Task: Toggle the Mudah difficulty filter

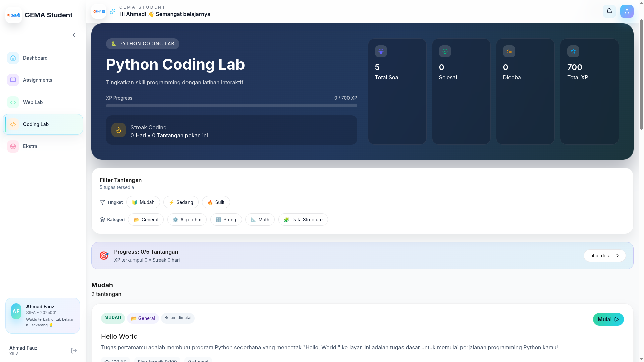Action: [x=143, y=202]
